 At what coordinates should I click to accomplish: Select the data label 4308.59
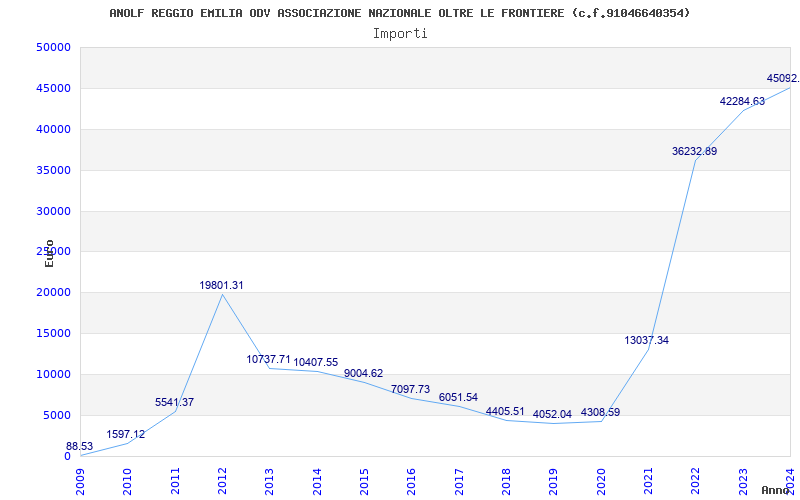pos(601,412)
